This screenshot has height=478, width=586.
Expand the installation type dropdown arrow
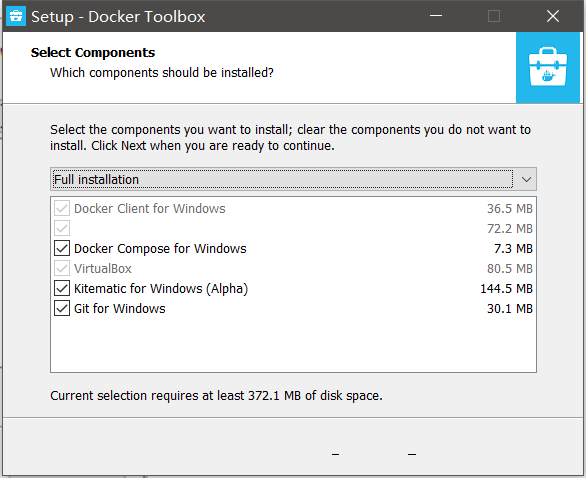click(526, 179)
